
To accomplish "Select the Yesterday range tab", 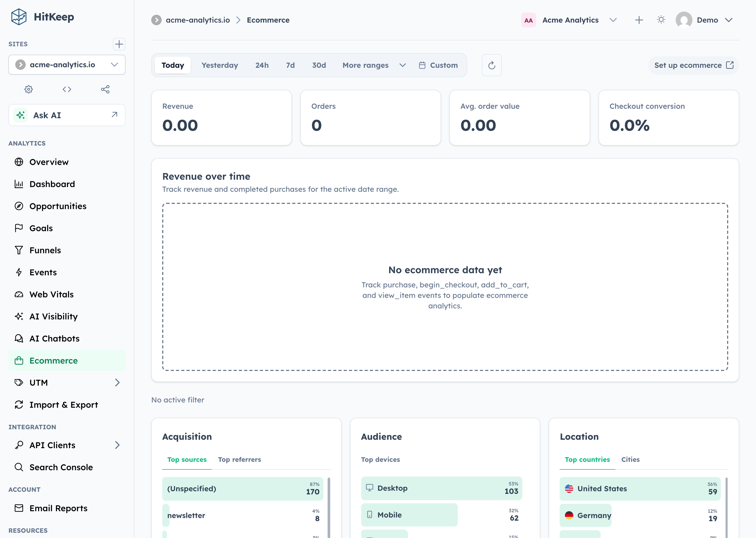I will 220,65.
